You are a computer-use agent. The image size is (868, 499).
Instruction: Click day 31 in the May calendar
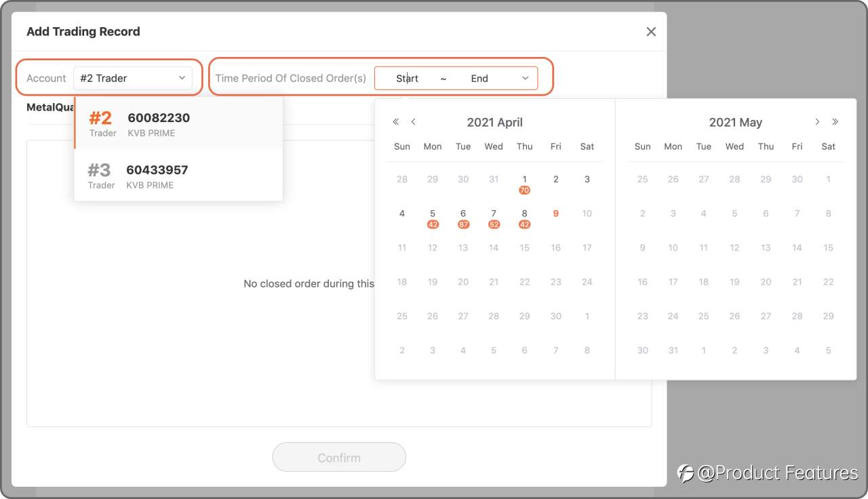[x=673, y=351]
